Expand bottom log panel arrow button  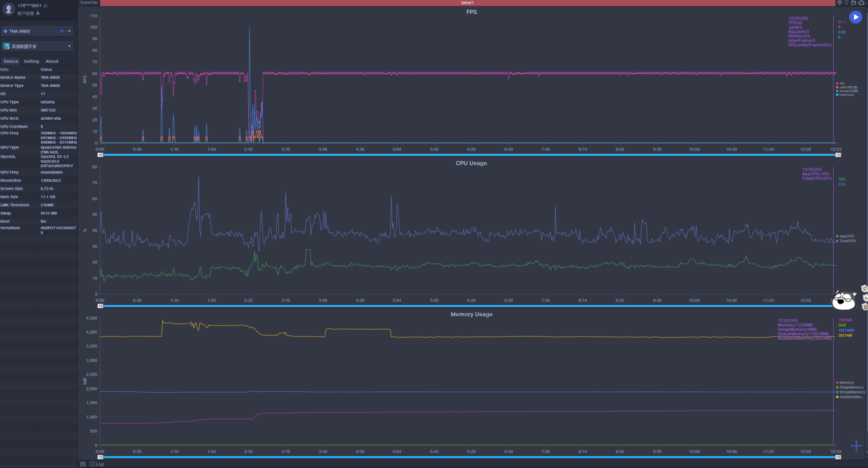83,464
